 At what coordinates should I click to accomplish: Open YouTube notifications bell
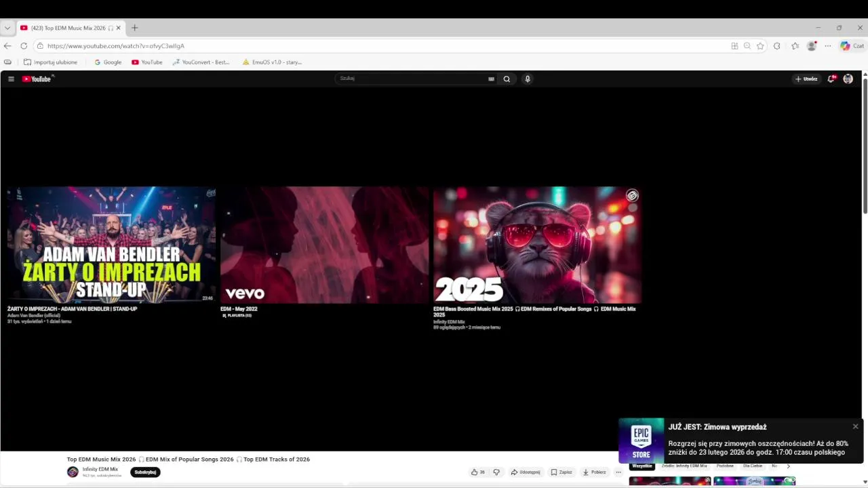[831, 79]
